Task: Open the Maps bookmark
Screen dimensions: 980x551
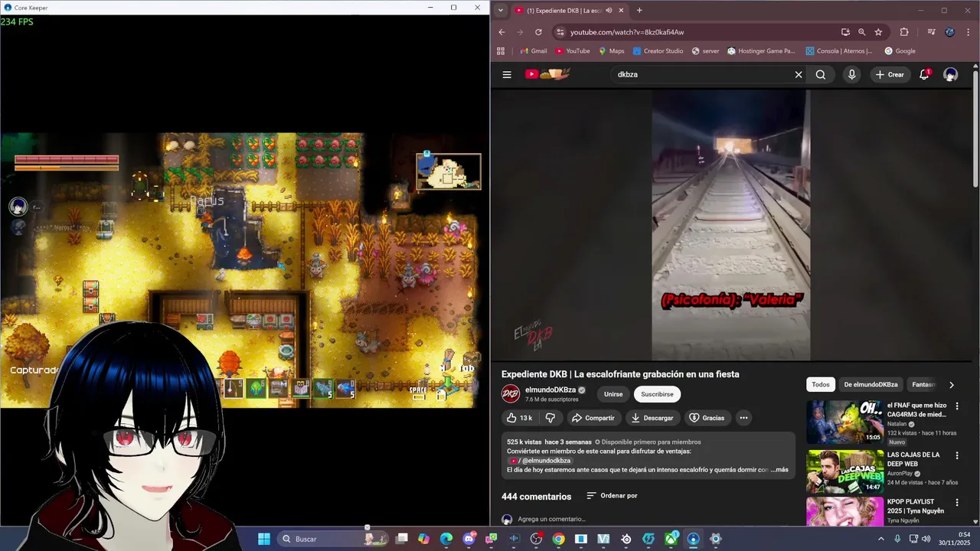Action: (x=611, y=51)
